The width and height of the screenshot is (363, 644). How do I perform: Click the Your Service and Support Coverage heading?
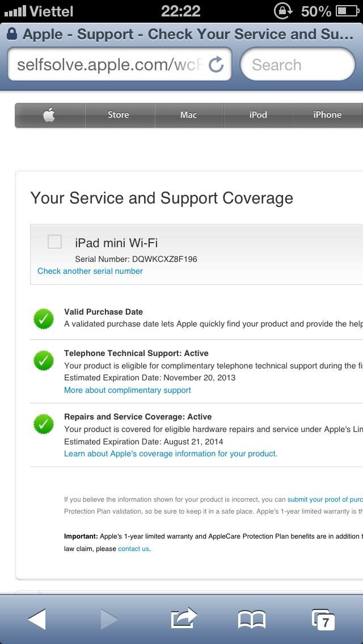coord(162,198)
